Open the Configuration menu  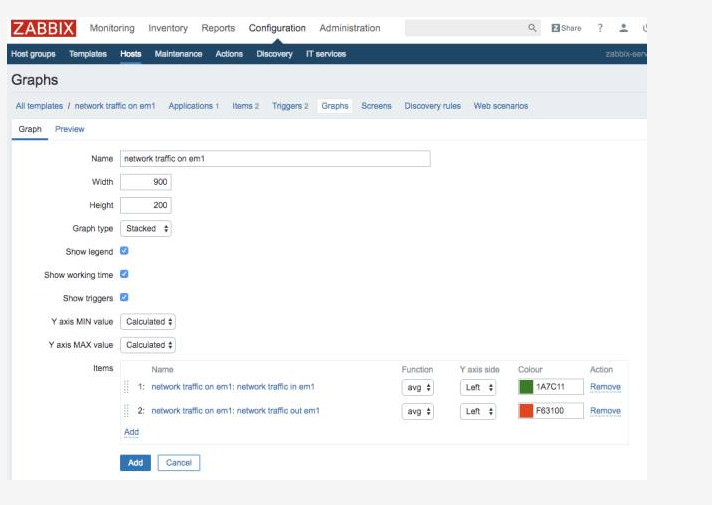277,28
